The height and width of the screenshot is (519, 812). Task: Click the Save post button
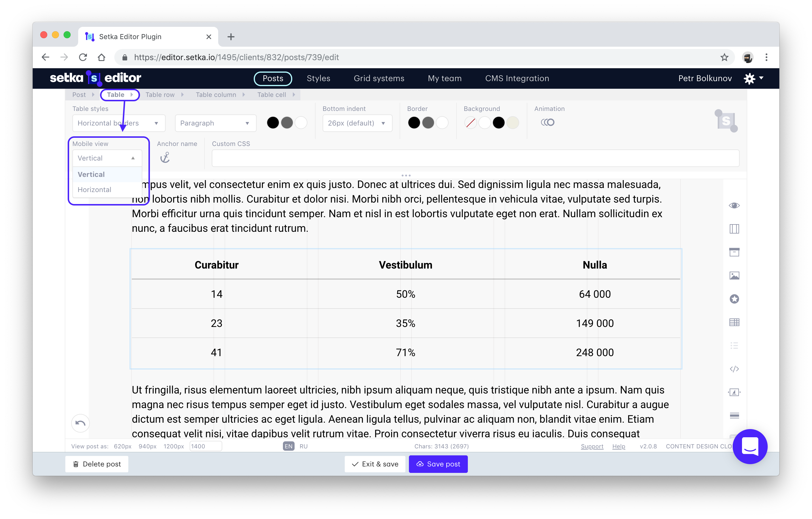coord(438,464)
